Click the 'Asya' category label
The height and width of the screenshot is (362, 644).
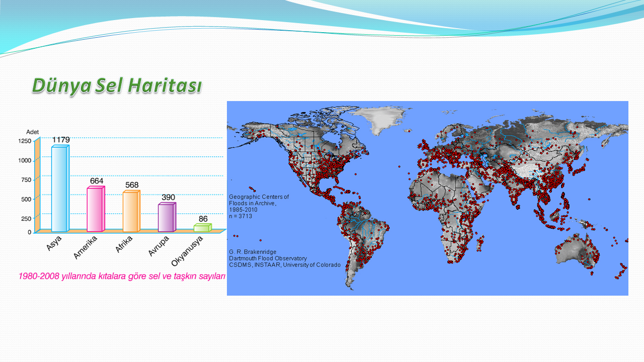click(54, 243)
